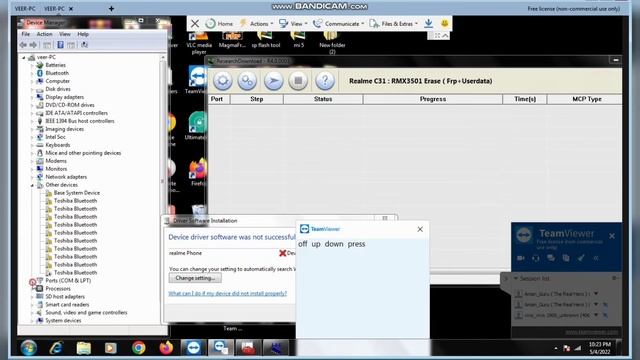Select Network adapters in device tree
640x360 pixels.
tap(66, 177)
